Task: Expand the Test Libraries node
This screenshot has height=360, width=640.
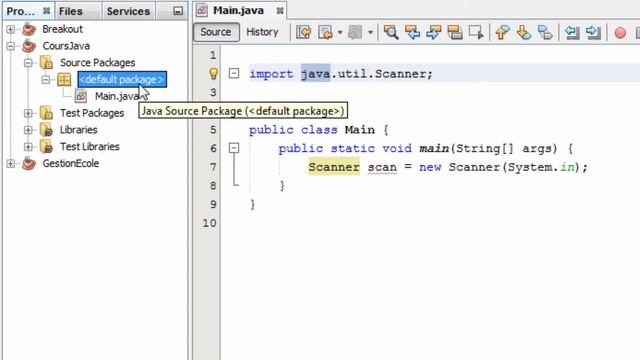Action: (28, 147)
